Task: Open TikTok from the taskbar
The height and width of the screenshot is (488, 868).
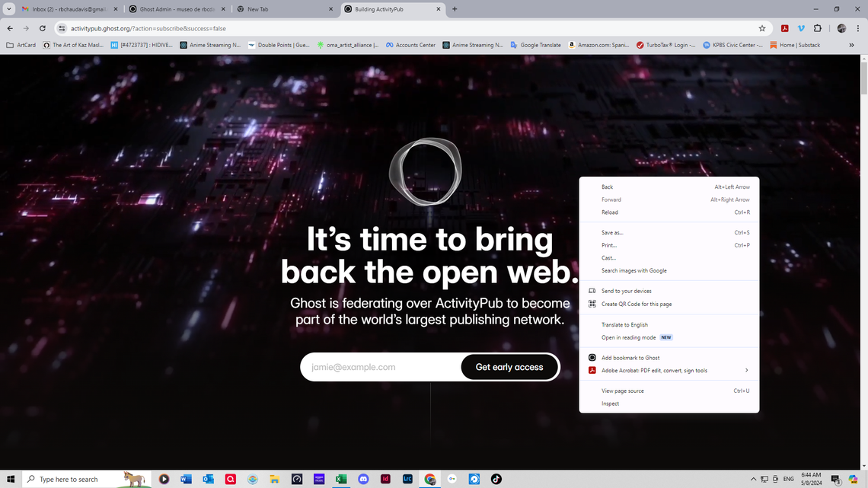Action: [496, 479]
